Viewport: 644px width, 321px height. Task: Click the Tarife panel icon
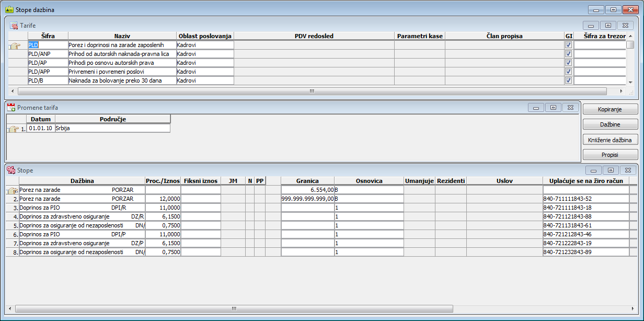pyautogui.click(x=14, y=25)
